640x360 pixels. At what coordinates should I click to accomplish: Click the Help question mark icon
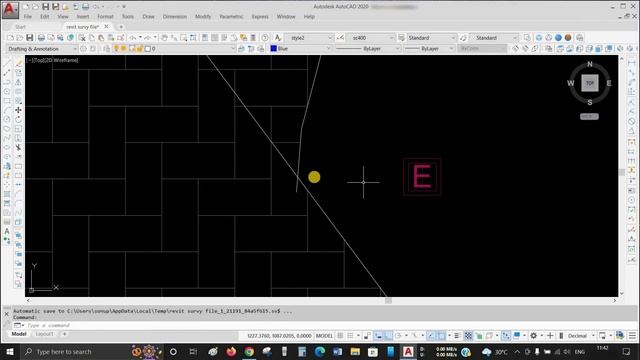[265, 38]
